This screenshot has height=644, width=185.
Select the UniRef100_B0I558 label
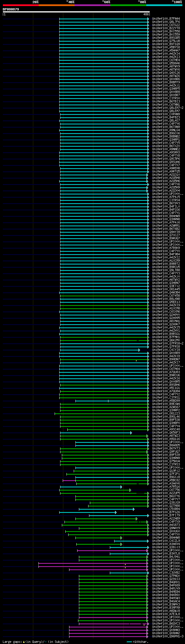(166, 31)
